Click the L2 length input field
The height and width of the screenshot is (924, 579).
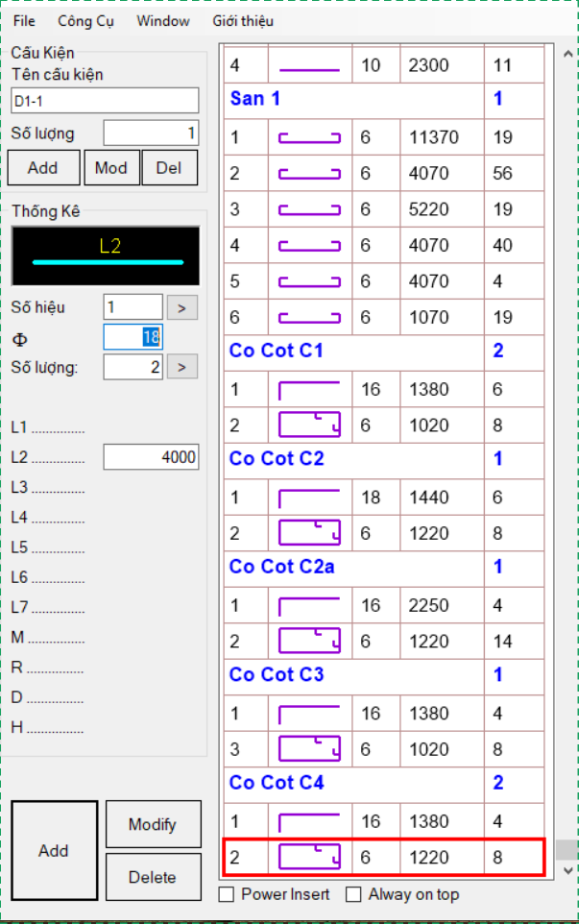point(152,457)
